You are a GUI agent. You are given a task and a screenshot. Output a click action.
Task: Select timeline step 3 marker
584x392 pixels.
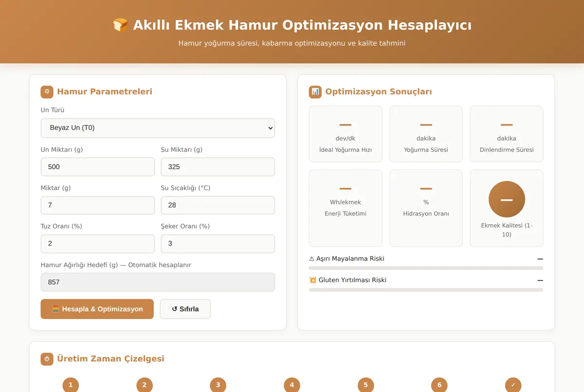[x=218, y=385]
